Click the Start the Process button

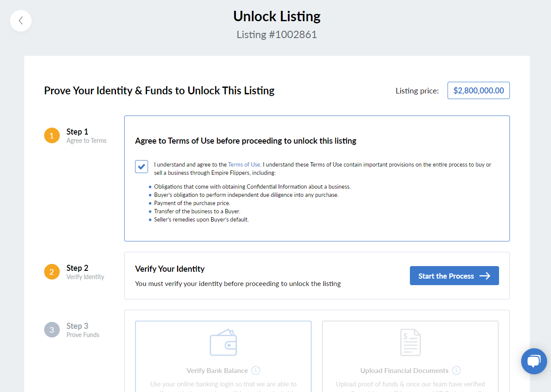tap(454, 276)
